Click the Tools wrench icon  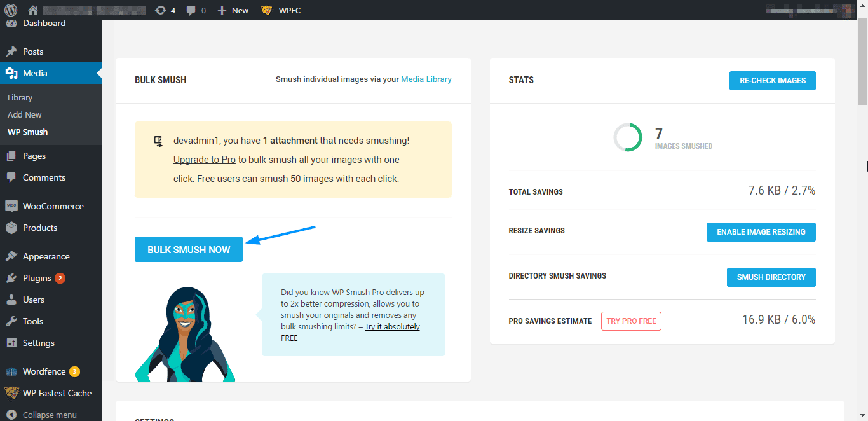click(x=11, y=321)
